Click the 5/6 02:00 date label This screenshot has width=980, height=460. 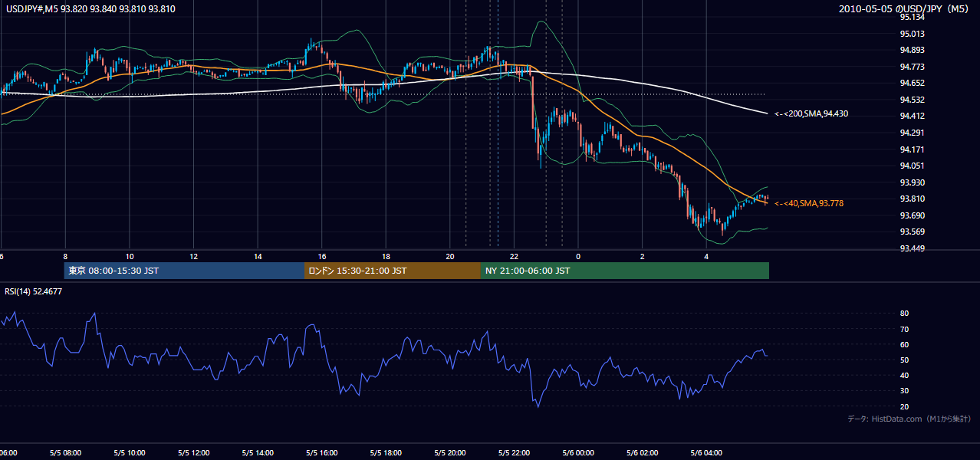tap(643, 453)
